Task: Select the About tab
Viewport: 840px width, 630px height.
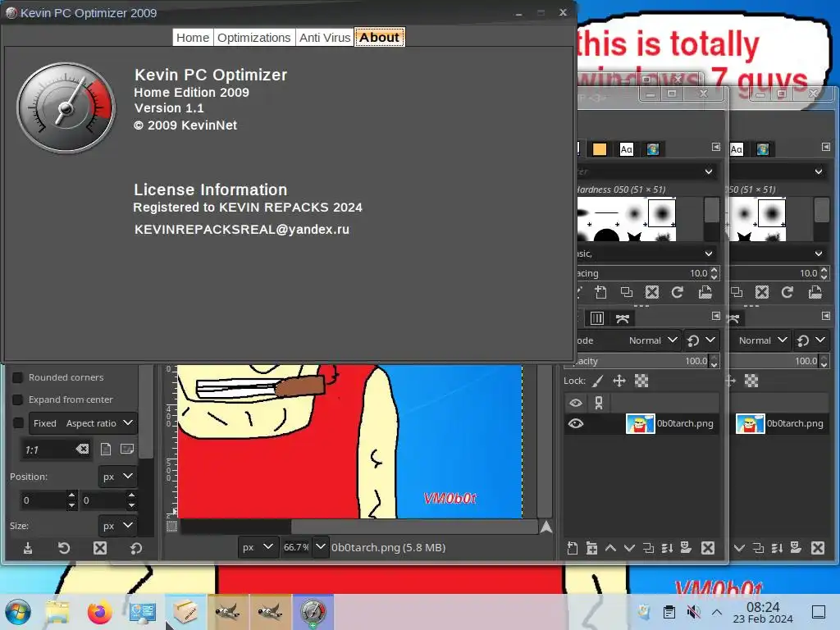Action: [x=379, y=38]
